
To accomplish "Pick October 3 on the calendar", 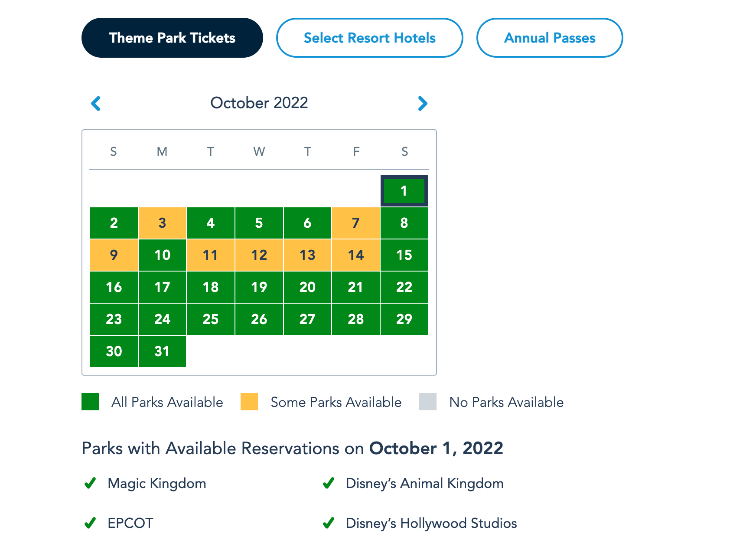I will click(x=162, y=223).
